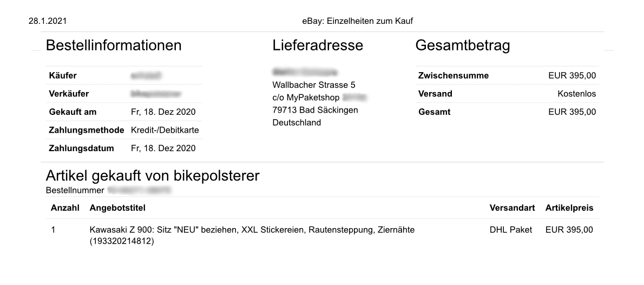Image resolution: width=644 pixels, height=285 pixels.
Task: Click the 'Artikelpreis' column header
Action: [569, 208]
